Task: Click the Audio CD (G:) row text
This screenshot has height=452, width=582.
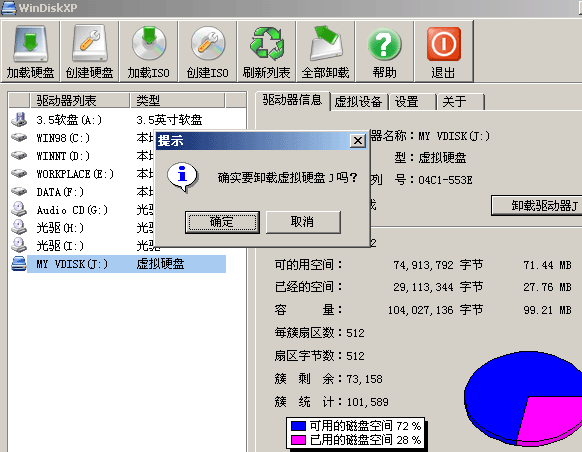Action: pos(72,210)
